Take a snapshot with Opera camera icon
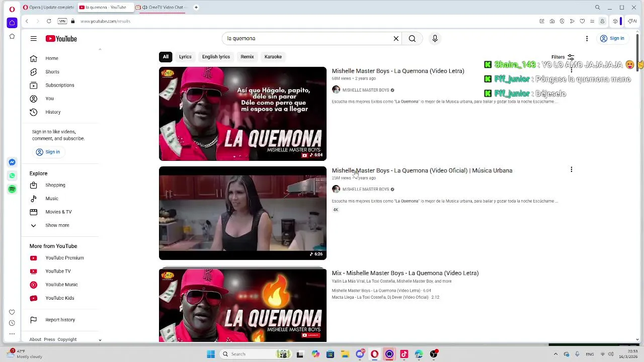 pos(552,21)
